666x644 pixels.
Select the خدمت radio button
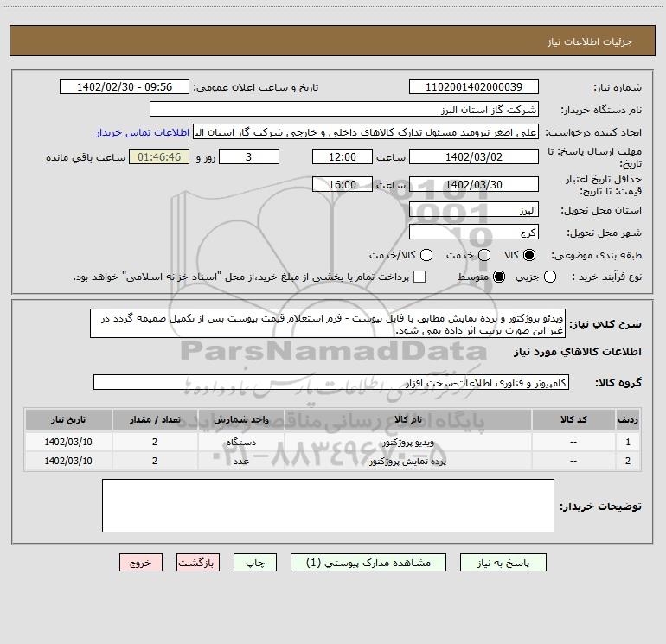(x=484, y=255)
